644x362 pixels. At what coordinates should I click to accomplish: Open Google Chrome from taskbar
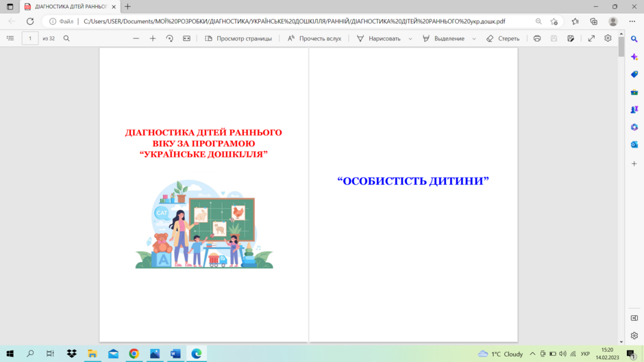pyautogui.click(x=134, y=353)
